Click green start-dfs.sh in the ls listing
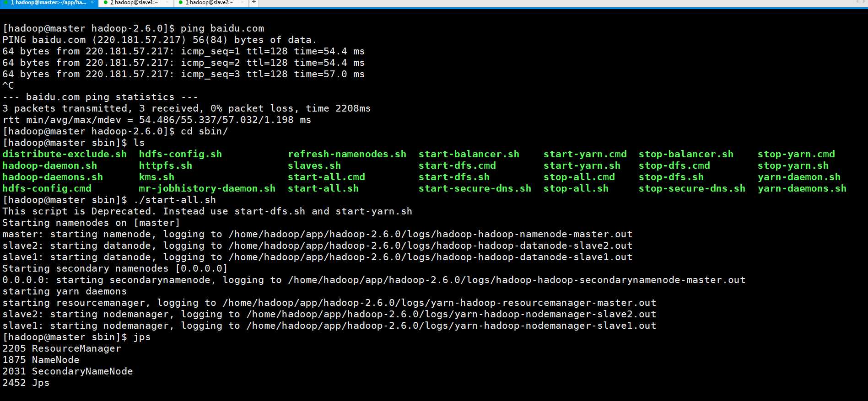The image size is (868, 401). (454, 177)
